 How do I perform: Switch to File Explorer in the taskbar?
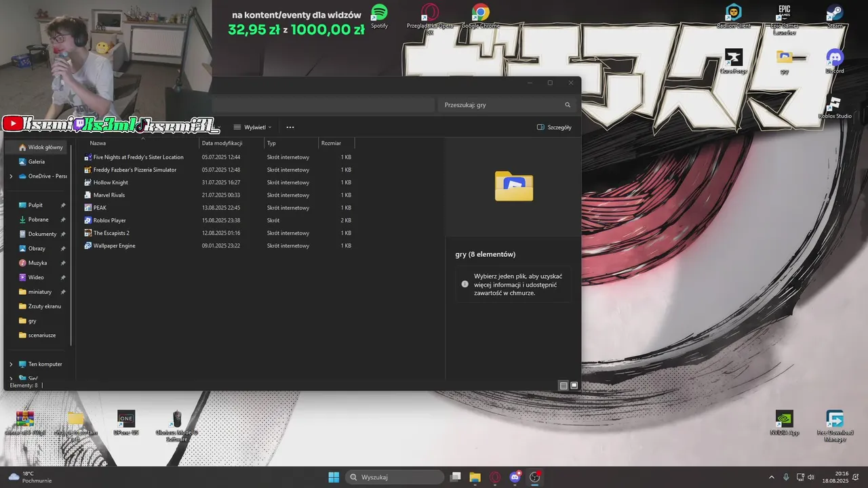tap(475, 477)
